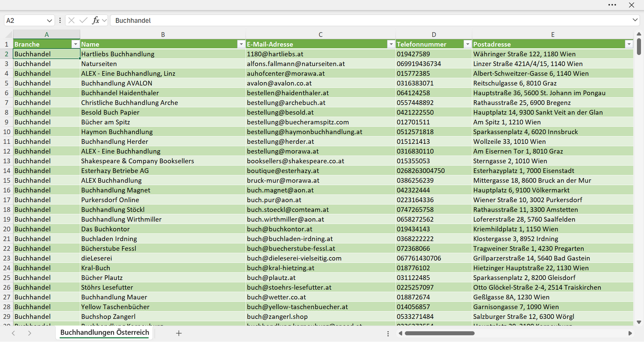Select phone number 0421222550

pyautogui.click(x=434, y=113)
